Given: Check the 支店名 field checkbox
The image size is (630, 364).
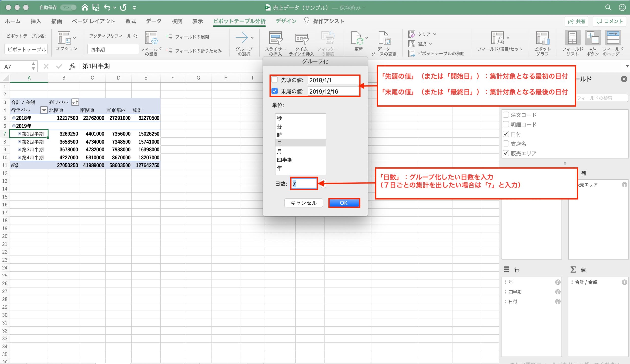Looking at the screenshot, I should click(506, 144).
